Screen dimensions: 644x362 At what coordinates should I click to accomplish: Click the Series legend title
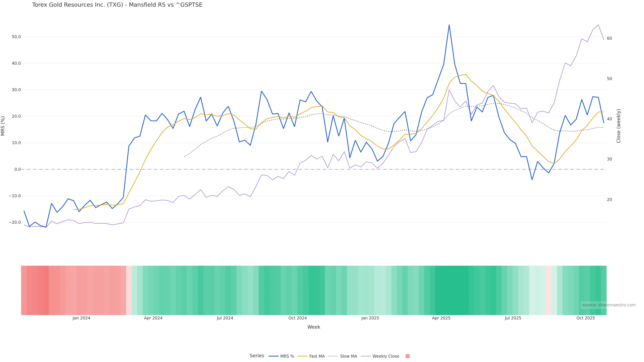point(257,356)
